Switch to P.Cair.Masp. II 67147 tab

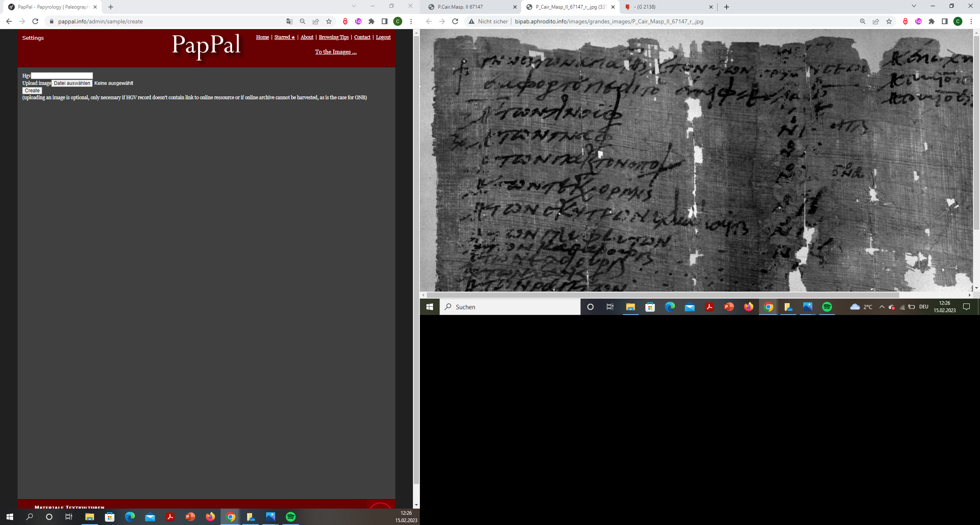pyautogui.click(x=472, y=7)
